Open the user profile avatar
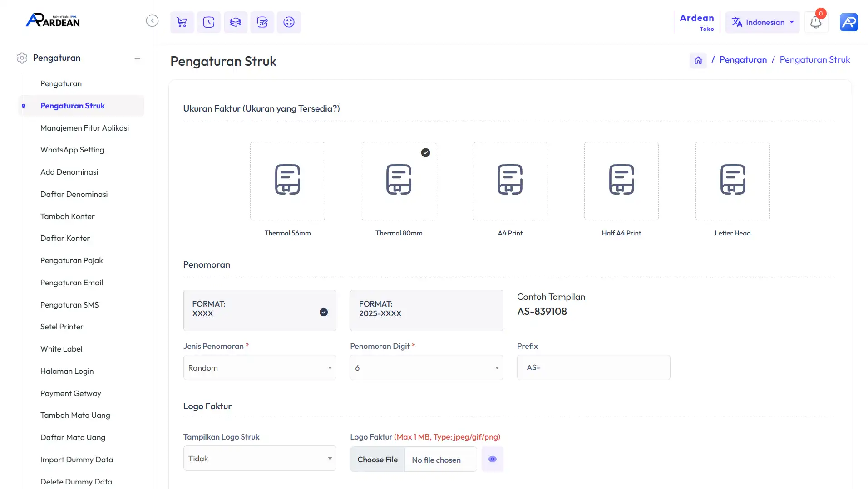Viewport: 868px width, 489px height. (x=848, y=22)
